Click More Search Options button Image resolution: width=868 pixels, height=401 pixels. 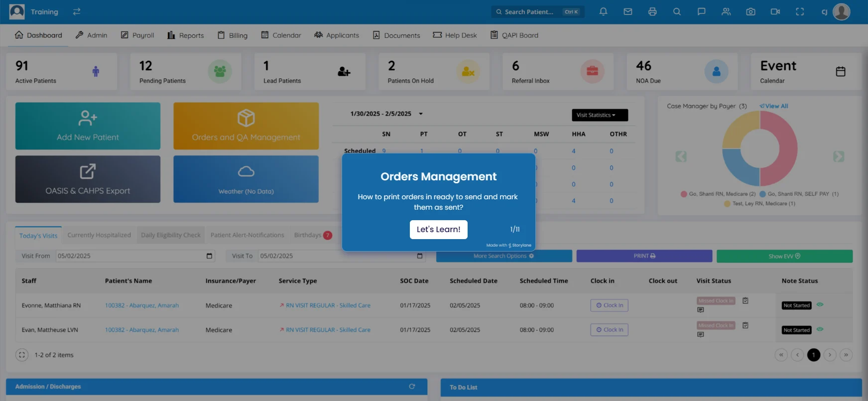(x=504, y=256)
